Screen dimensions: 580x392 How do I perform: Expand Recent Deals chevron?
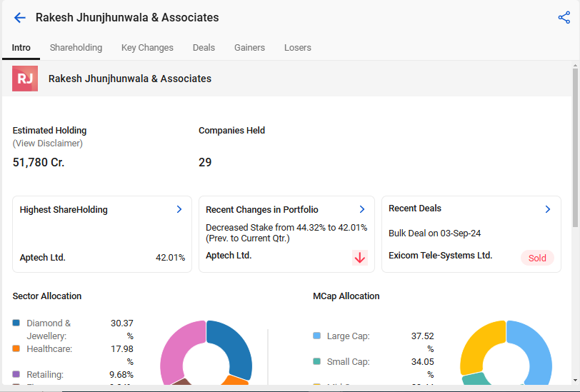(548, 209)
